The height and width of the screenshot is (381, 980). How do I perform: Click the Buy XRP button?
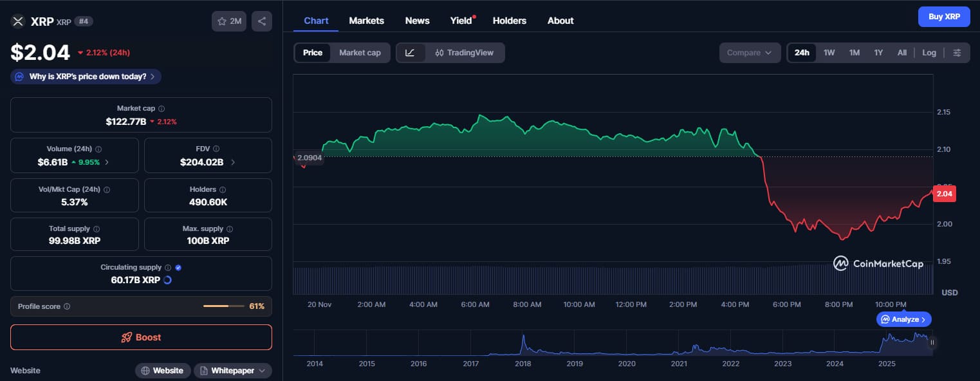click(x=943, y=17)
